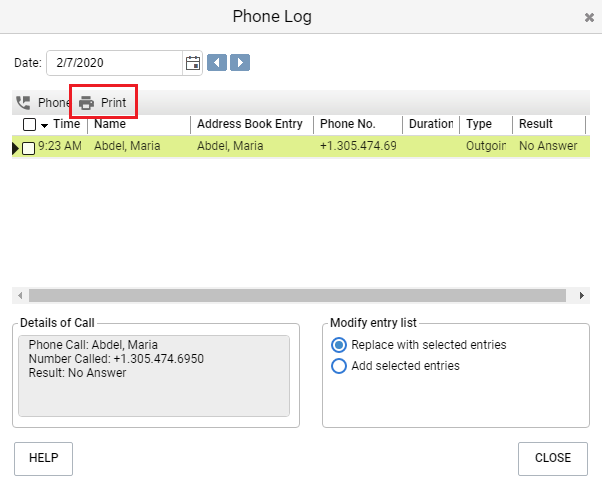This screenshot has height=483, width=602.
Task: Click inside the Details of Call text box
Action: click(154, 376)
